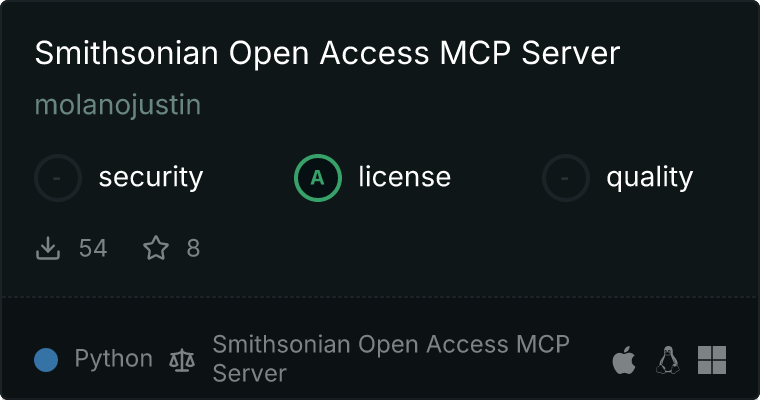
Task: Click the security grade dash badge
Action: (x=58, y=178)
